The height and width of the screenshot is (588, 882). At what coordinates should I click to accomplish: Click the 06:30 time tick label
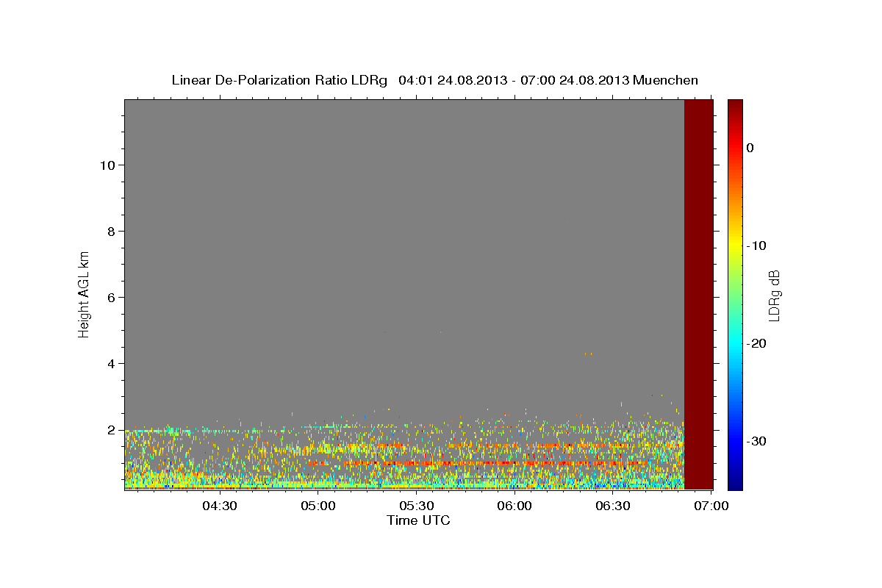coord(612,506)
